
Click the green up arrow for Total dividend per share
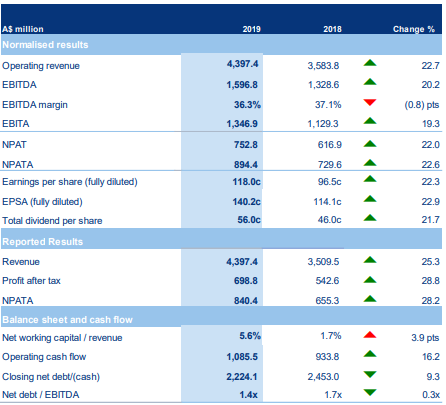[x=370, y=218]
